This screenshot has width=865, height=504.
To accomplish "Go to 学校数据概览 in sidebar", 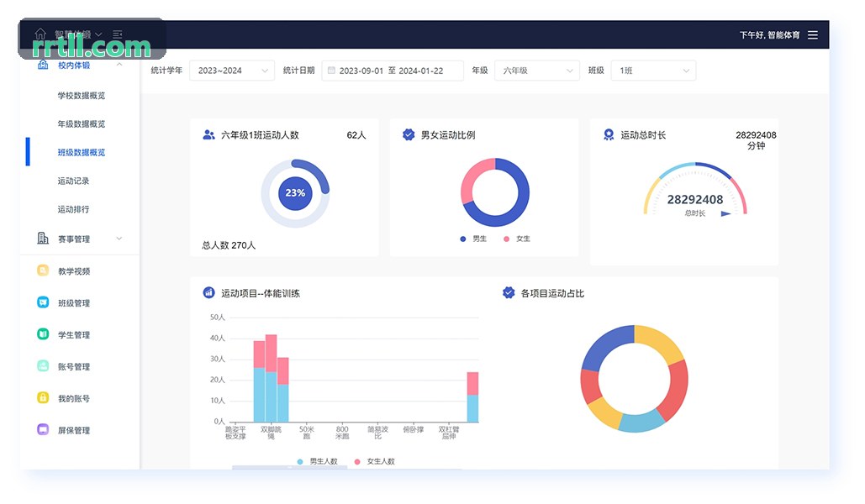I will pyautogui.click(x=81, y=96).
